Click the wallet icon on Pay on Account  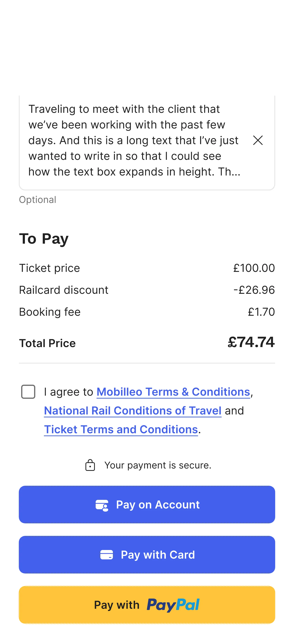pyautogui.click(x=102, y=505)
